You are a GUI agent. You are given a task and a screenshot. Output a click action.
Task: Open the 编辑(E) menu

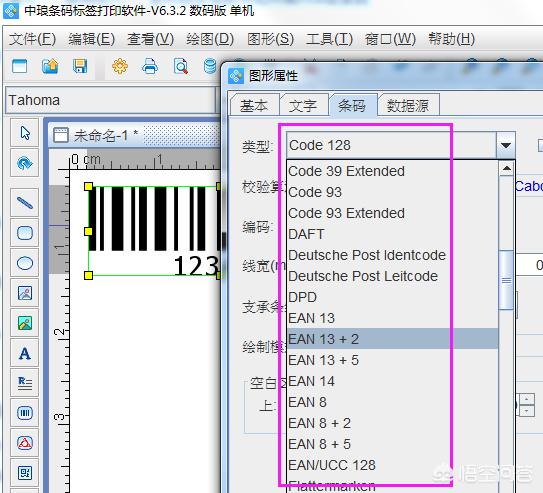91,39
